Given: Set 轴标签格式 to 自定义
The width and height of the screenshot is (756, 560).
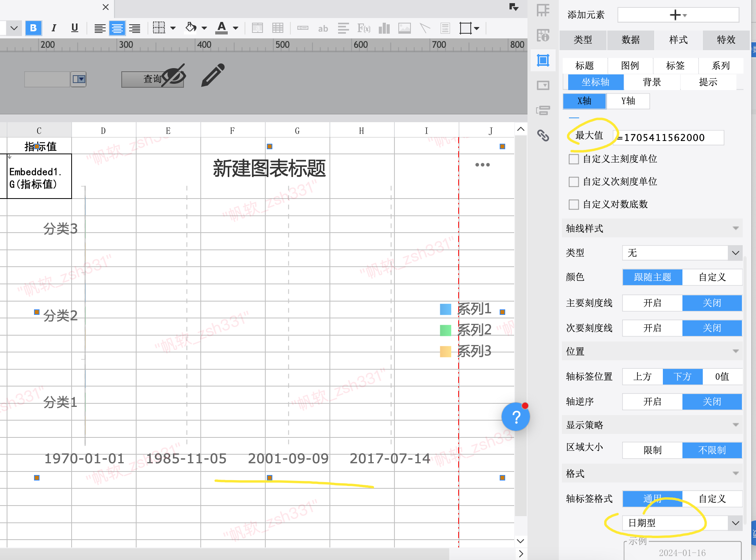Looking at the screenshot, I should (712, 499).
